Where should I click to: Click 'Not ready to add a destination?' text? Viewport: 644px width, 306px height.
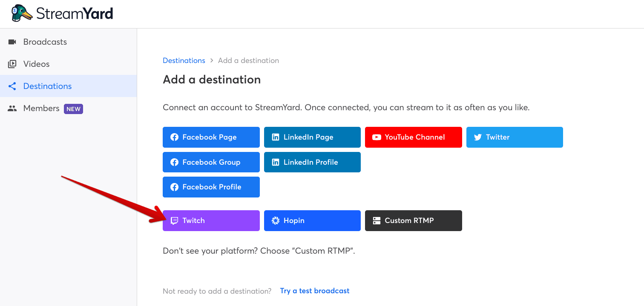[x=217, y=291]
